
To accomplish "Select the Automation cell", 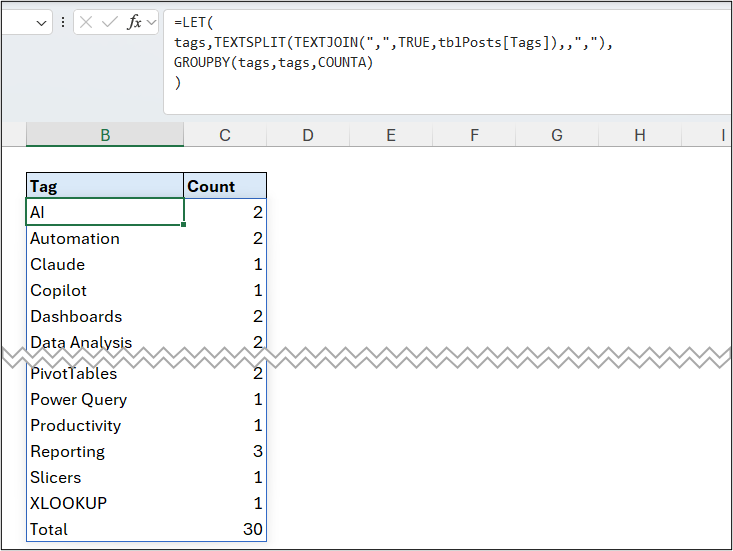I will [x=105, y=238].
